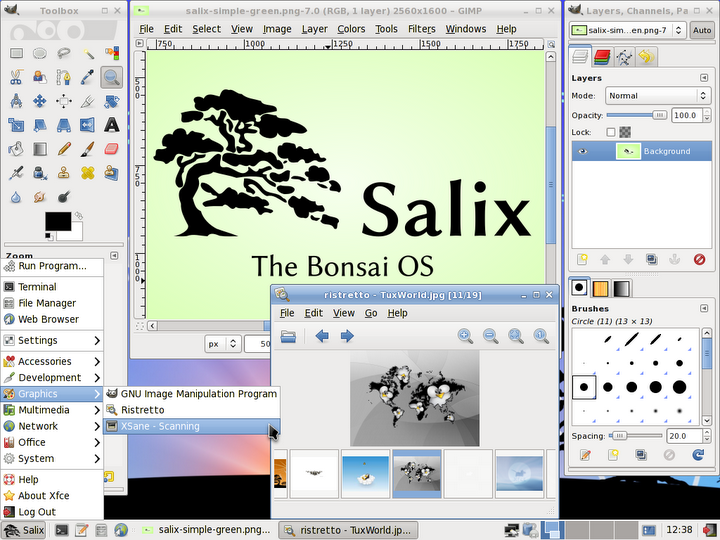The height and width of the screenshot is (540, 720).
Task: Select the Free Select lasso tool
Action: point(64,53)
